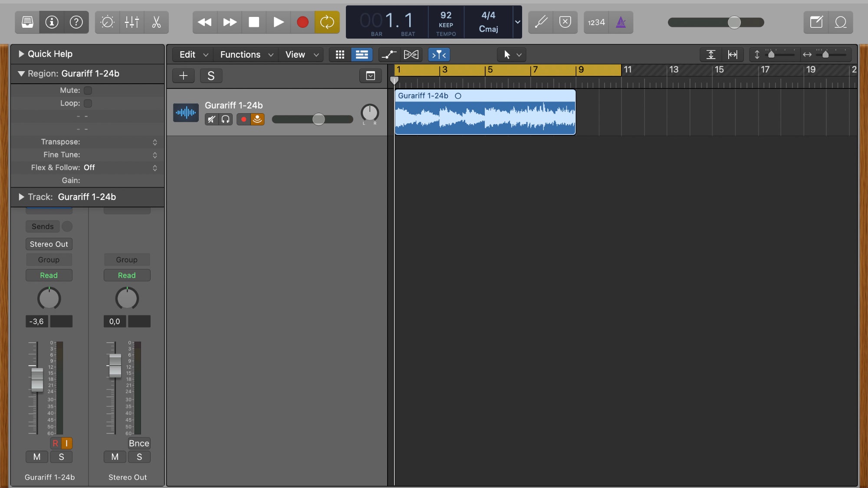Click the Tuner icon
Viewport: 868px width, 488px height.
coord(540,22)
